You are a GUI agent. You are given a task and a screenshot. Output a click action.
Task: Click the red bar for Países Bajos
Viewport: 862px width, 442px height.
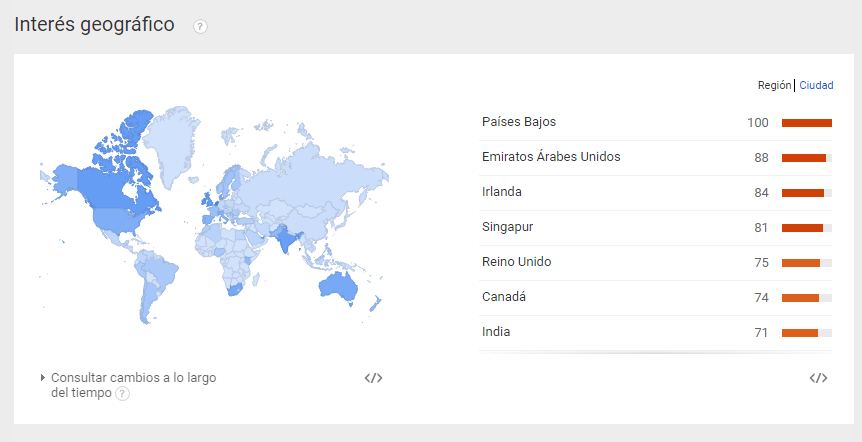pos(806,123)
